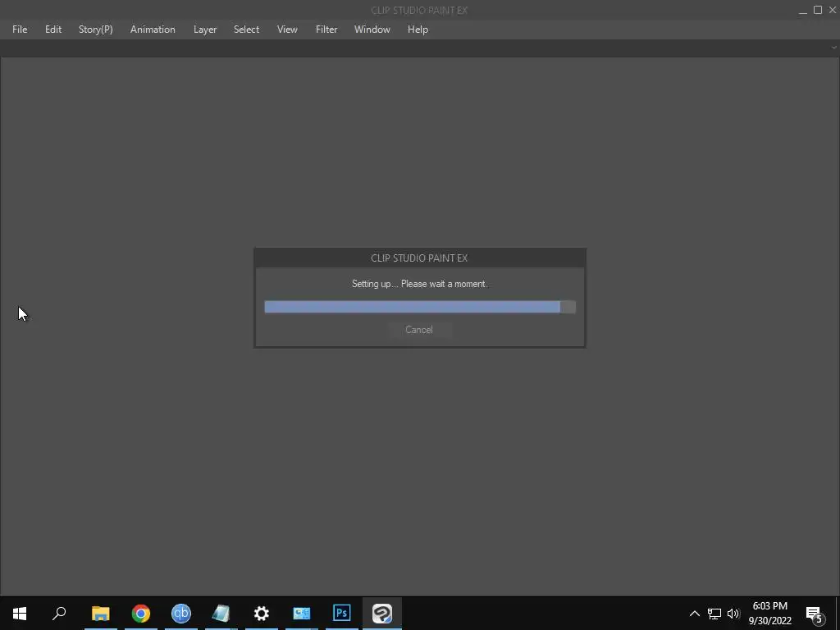Maximize the Clip Studio Paint window
The width and height of the screenshot is (840, 630).
click(x=818, y=10)
